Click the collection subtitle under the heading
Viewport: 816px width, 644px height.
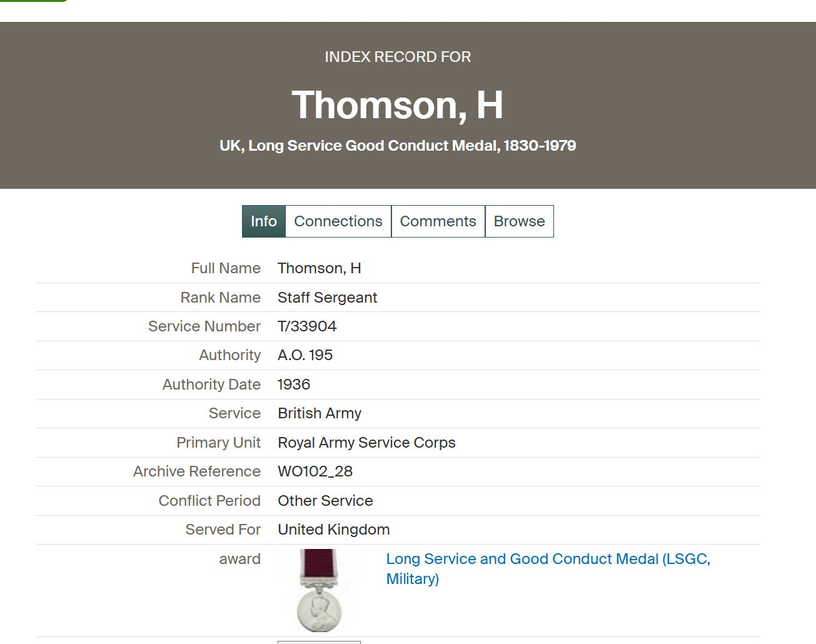pyautogui.click(x=398, y=146)
